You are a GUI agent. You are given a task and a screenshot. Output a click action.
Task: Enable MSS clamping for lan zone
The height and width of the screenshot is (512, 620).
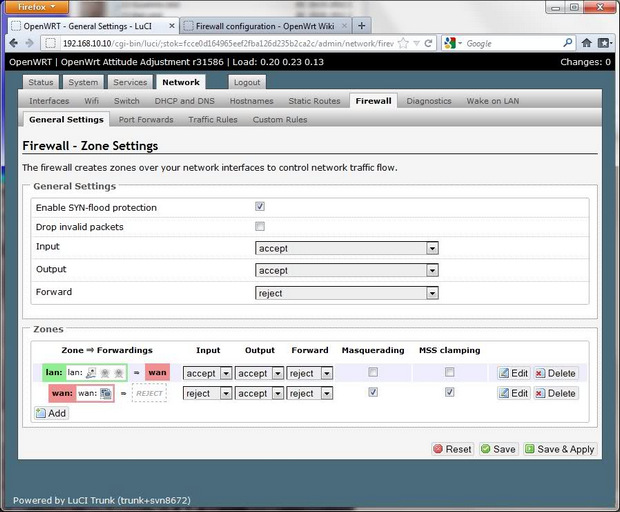[450, 372]
